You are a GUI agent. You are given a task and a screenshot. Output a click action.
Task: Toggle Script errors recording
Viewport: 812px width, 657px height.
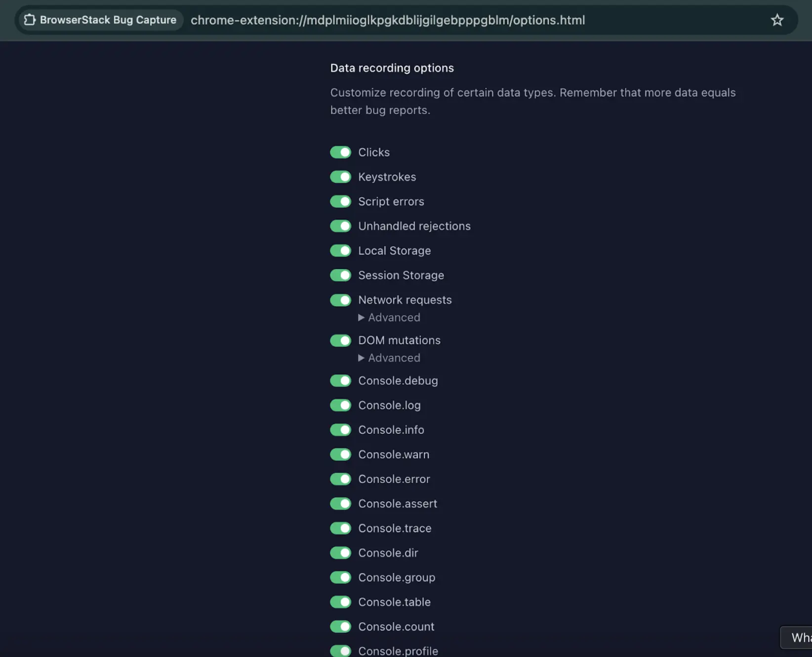click(340, 202)
